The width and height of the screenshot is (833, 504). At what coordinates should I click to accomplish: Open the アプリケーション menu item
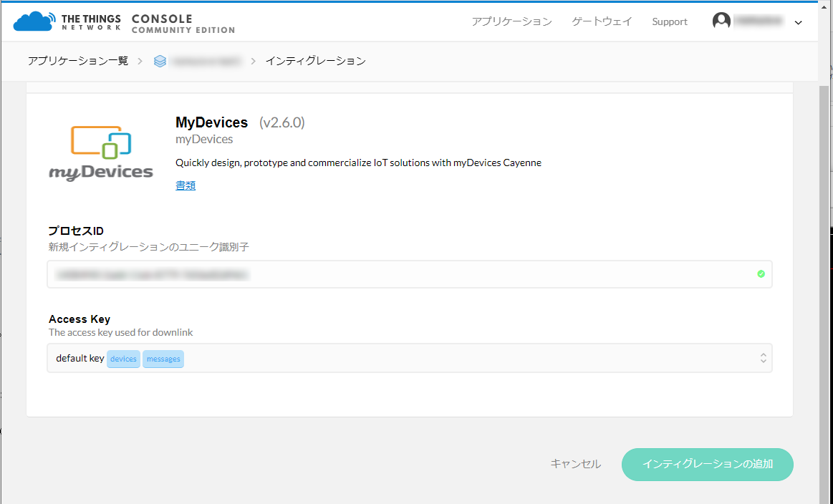511,21
